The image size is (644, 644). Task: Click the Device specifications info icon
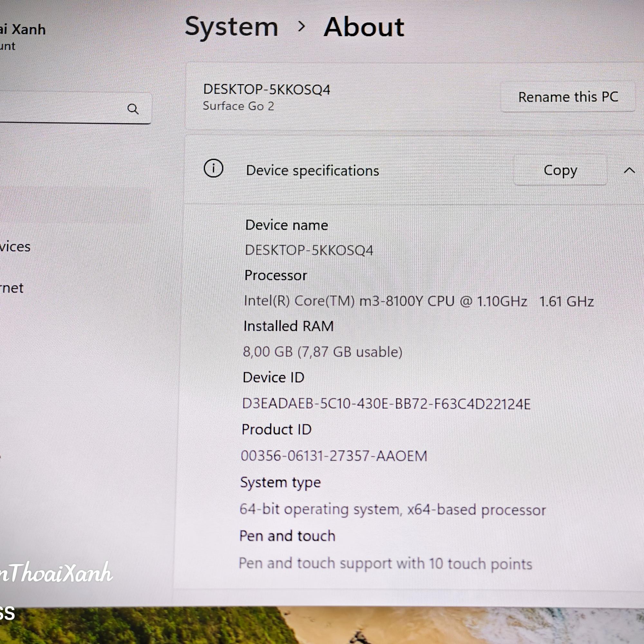point(213,168)
